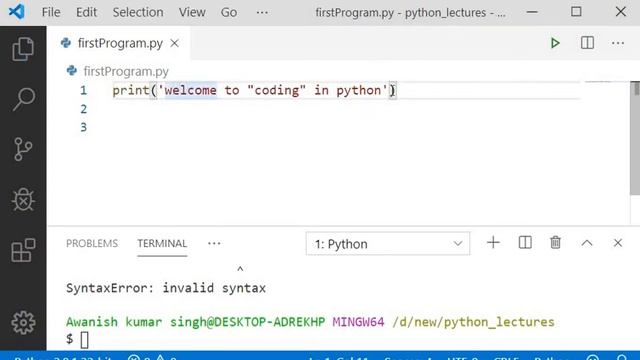Click 'Awanish kumar singh@DESKTOP-ADREKHP' terminal text

[x=196, y=322]
